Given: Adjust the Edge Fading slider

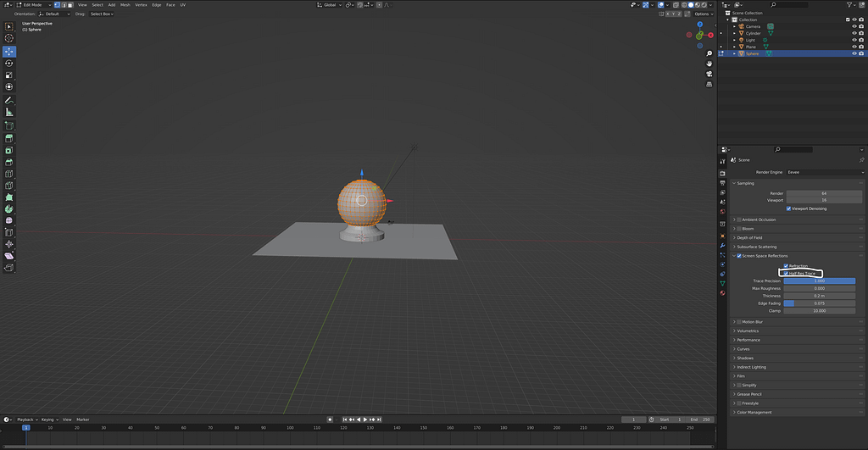Looking at the screenshot, I should coord(819,303).
